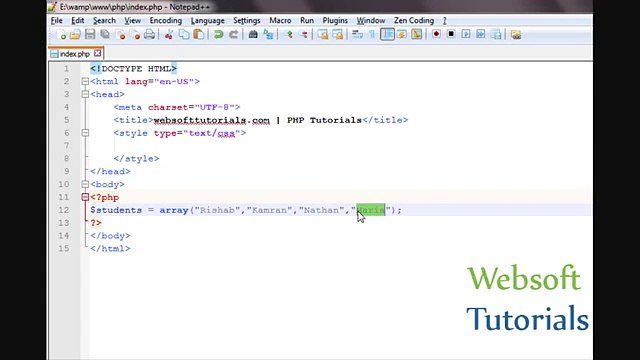Viewport: 640px width, 360px height.
Task: Open the Plugins menu
Action: pyautogui.click(x=335, y=20)
